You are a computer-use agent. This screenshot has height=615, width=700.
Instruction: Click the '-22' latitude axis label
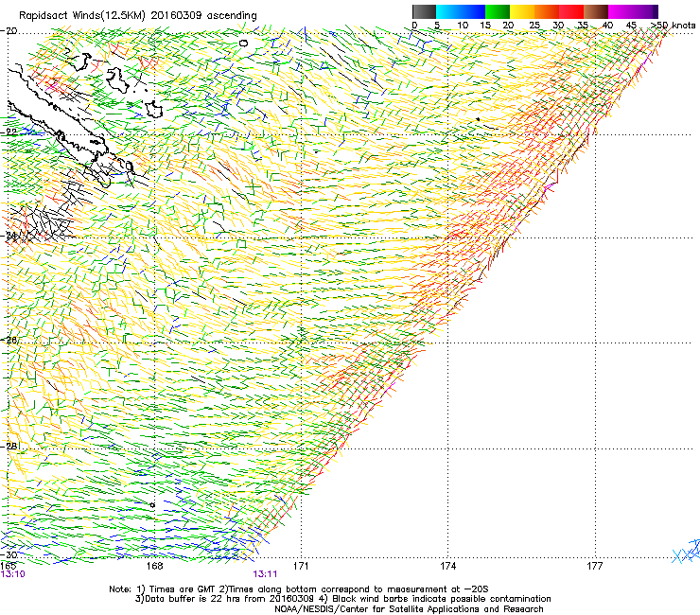click(9, 132)
